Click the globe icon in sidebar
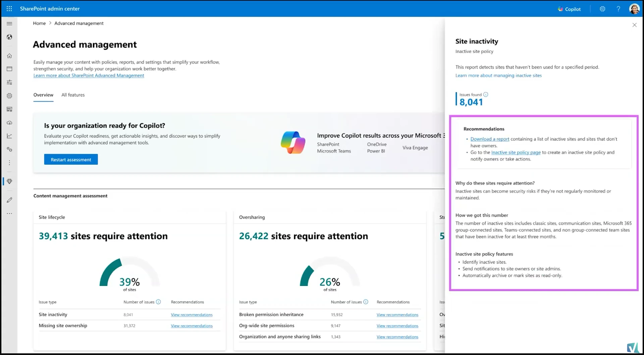Viewport: 644px width, 355px height. tap(9, 37)
